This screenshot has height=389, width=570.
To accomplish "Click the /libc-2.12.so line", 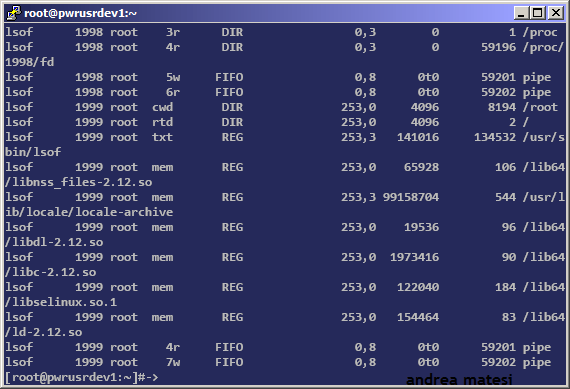I will pyautogui.click(x=51, y=272).
